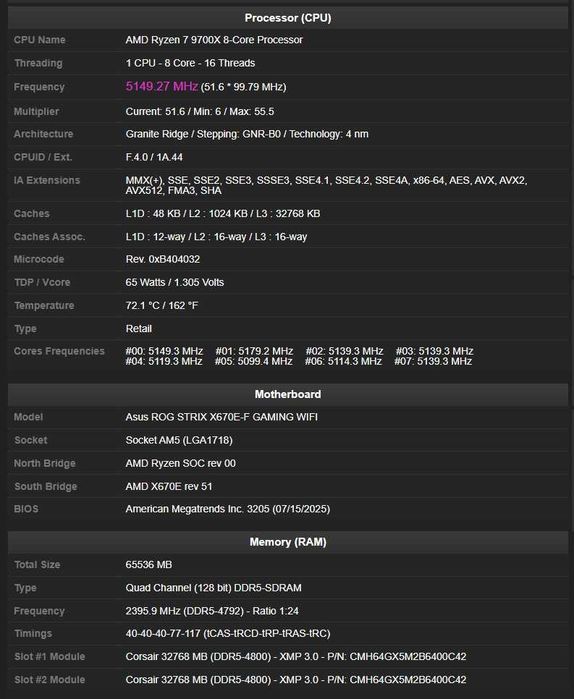
Task: Click the 65 Watts / 1.305 Volts value
Action: (x=175, y=282)
